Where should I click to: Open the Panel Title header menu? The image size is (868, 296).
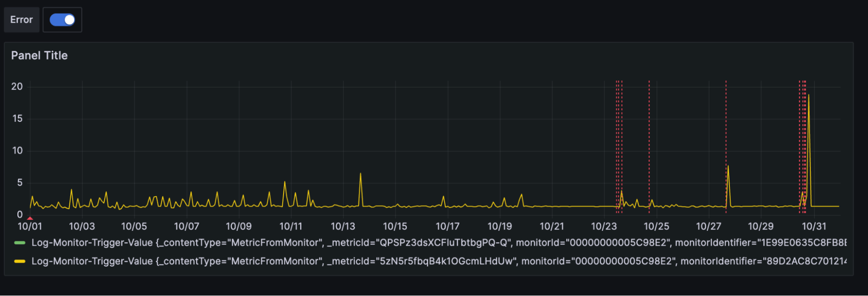[39, 56]
